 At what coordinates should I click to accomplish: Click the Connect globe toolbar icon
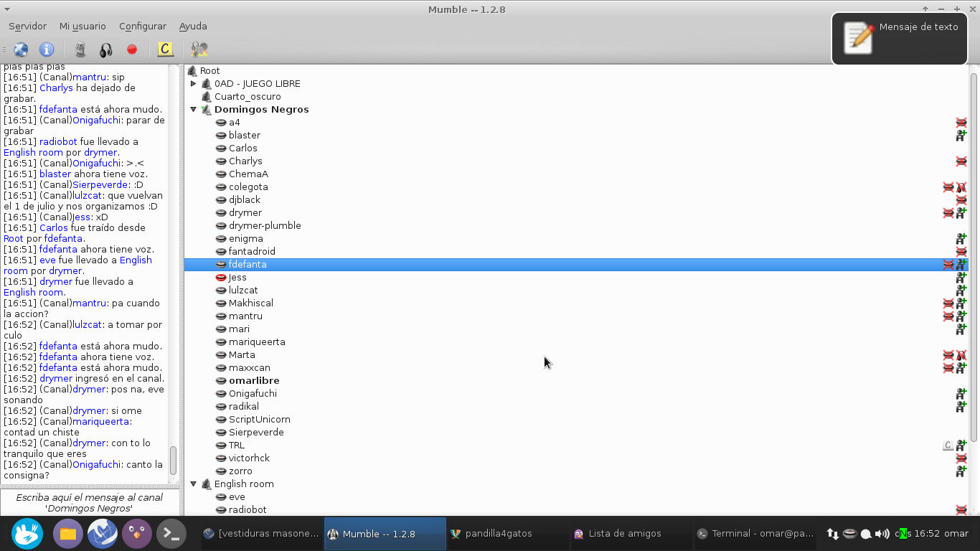pyautogui.click(x=22, y=50)
